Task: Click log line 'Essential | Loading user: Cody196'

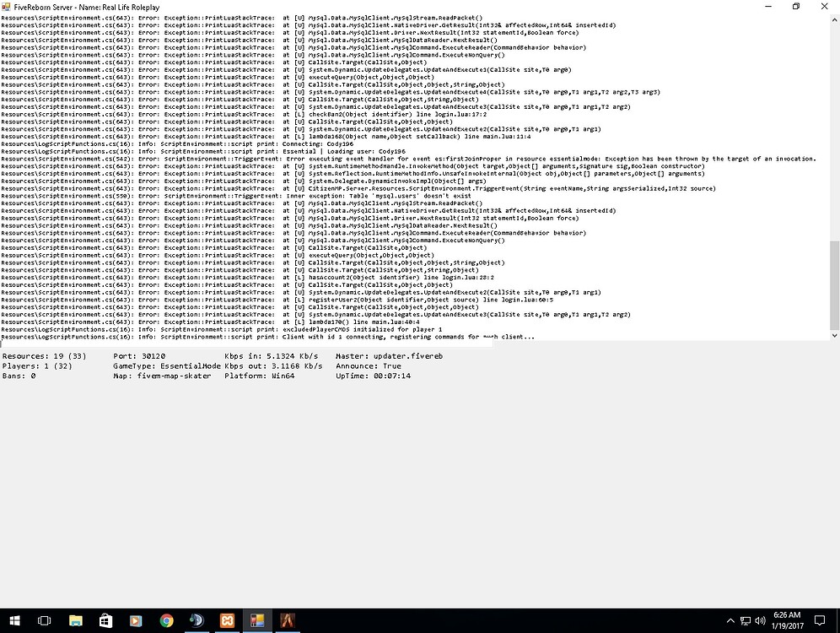Action: click(x=203, y=151)
